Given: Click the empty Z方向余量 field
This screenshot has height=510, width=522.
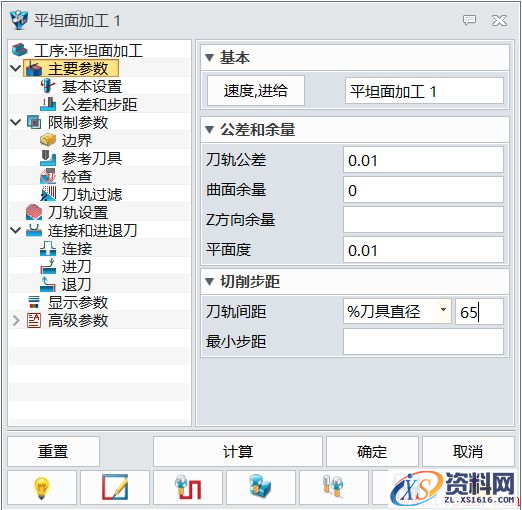Looking at the screenshot, I should point(423,220).
